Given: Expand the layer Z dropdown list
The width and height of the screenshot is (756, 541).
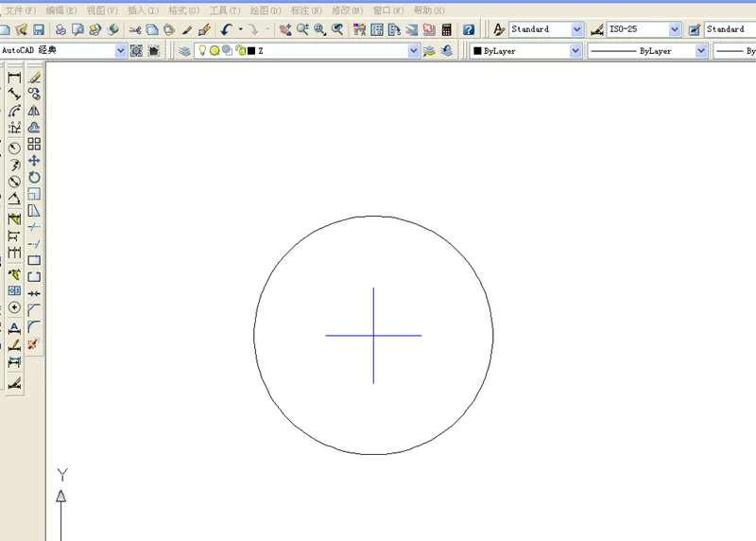Looking at the screenshot, I should (413, 51).
